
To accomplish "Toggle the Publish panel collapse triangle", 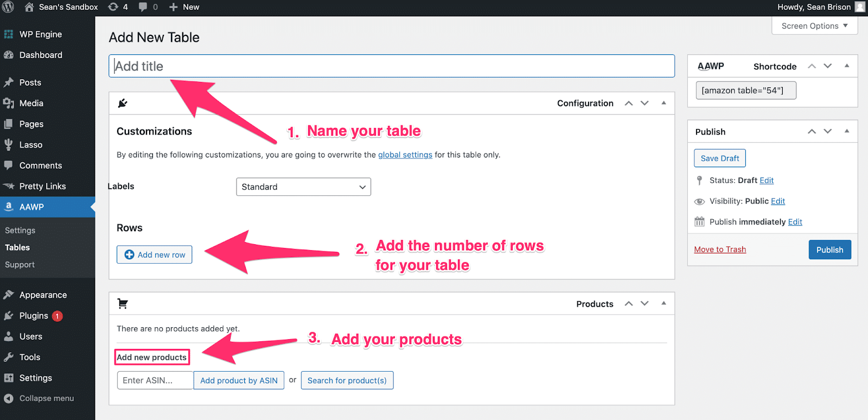I will (x=847, y=131).
